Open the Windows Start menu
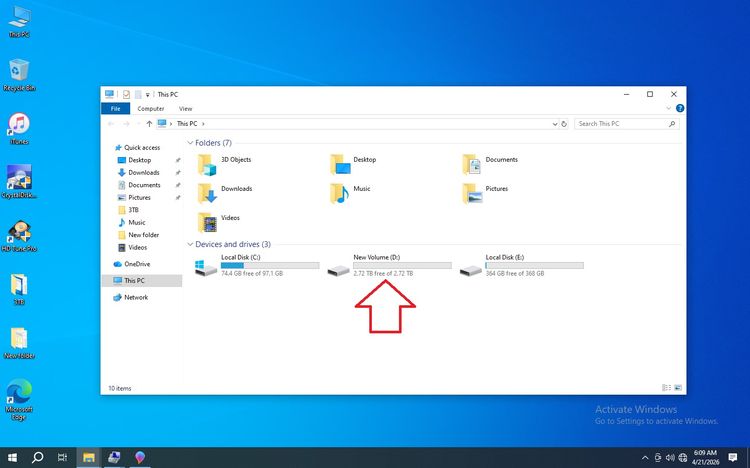 [x=12, y=457]
